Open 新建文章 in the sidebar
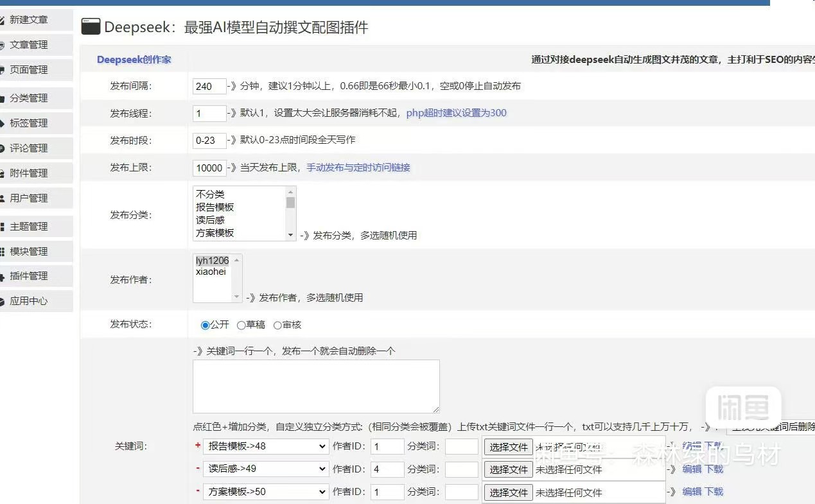815x504 pixels. tap(37, 20)
